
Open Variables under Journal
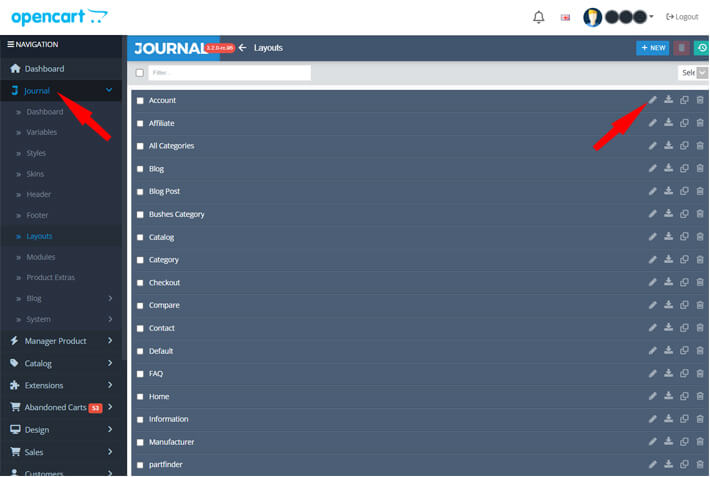pyautogui.click(x=42, y=132)
